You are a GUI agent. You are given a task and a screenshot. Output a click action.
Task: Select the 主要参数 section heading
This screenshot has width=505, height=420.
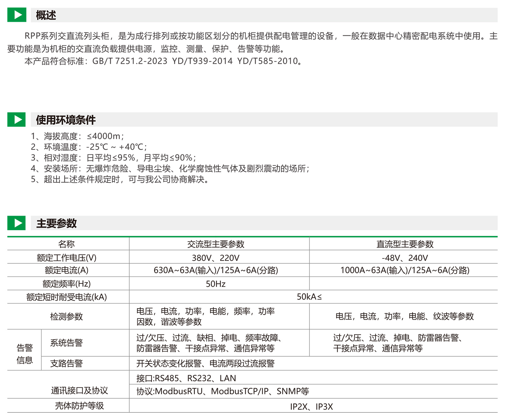coord(56,223)
